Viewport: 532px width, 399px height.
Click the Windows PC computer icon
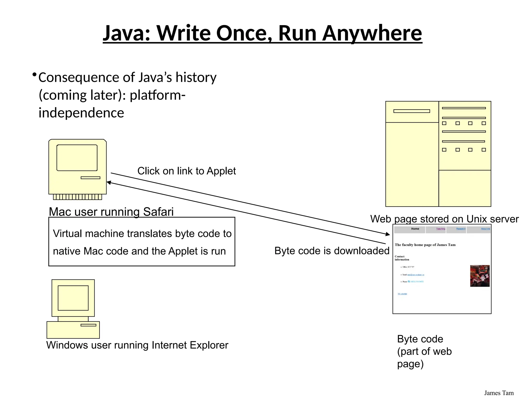coord(73,309)
